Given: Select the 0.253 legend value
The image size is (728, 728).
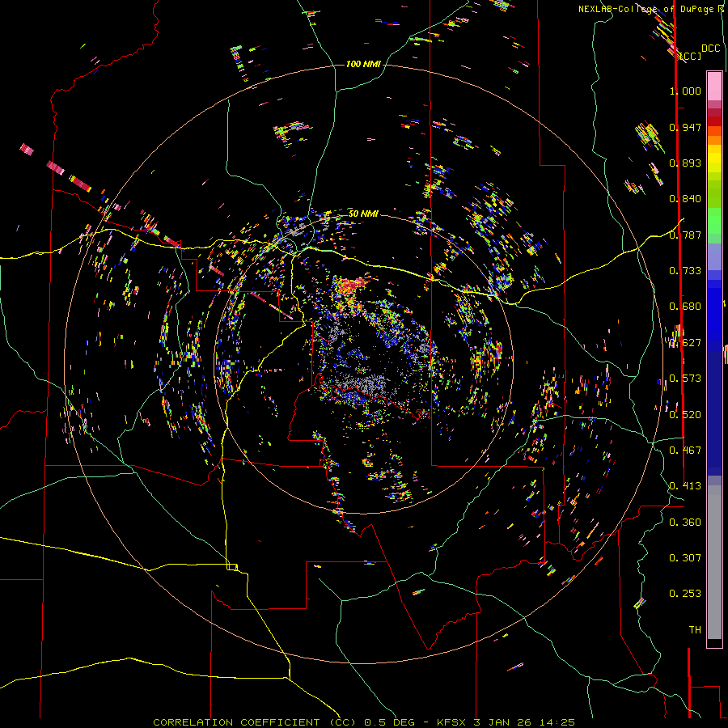Looking at the screenshot, I should click(685, 594).
